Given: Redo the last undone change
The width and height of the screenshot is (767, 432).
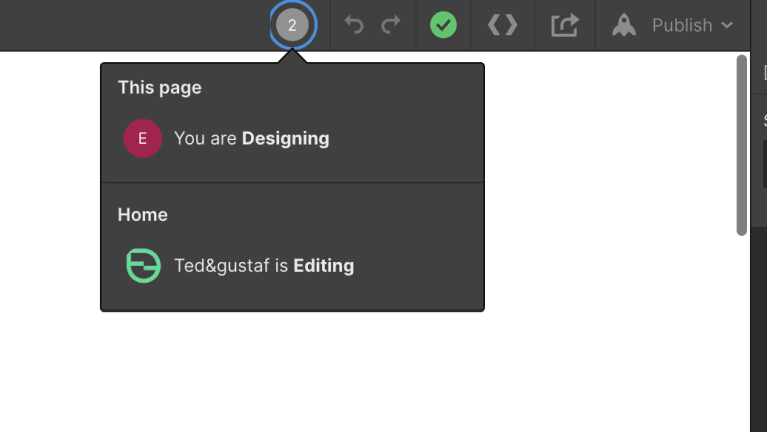Looking at the screenshot, I should (x=391, y=24).
